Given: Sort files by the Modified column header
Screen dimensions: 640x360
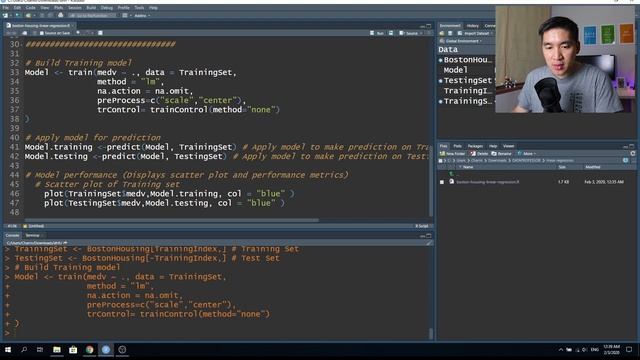Looking at the screenshot, I should (593, 167).
